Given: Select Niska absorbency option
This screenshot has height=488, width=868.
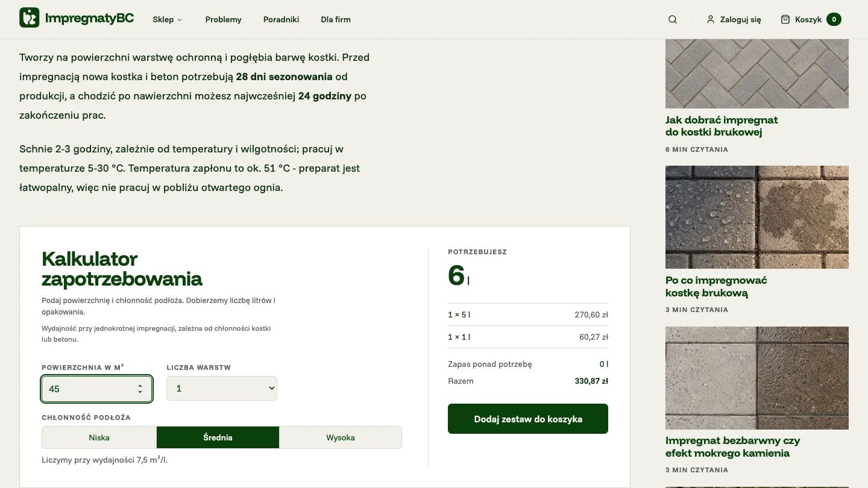Looking at the screenshot, I should 99,437.
